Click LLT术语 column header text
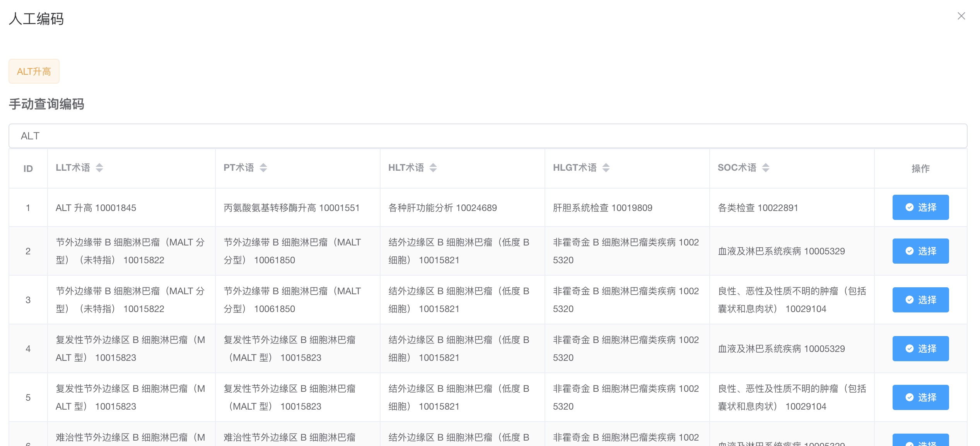The image size is (980, 446). coord(73,168)
